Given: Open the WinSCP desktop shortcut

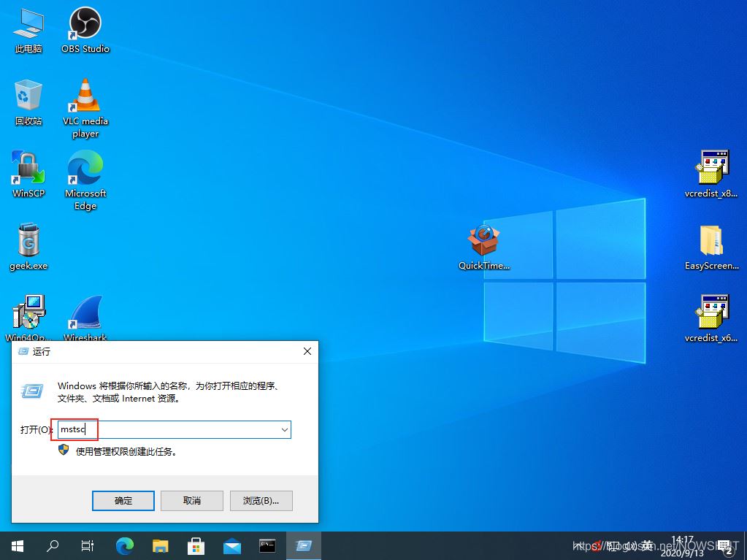Looking at the screenshot, I should pyautogui.click(x=28, y=169).
